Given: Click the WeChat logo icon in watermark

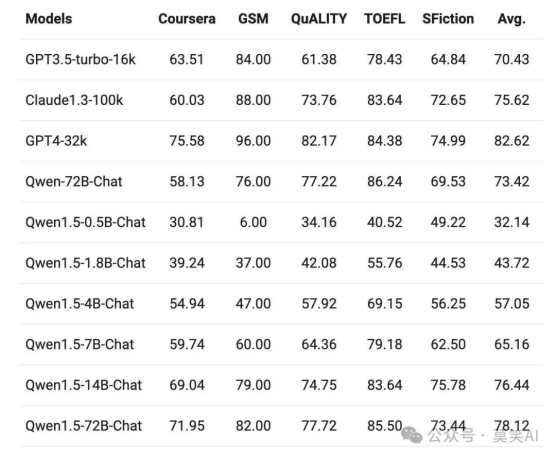Looking at the screenshot, I should pyautogui.click(x=412, y=435).
